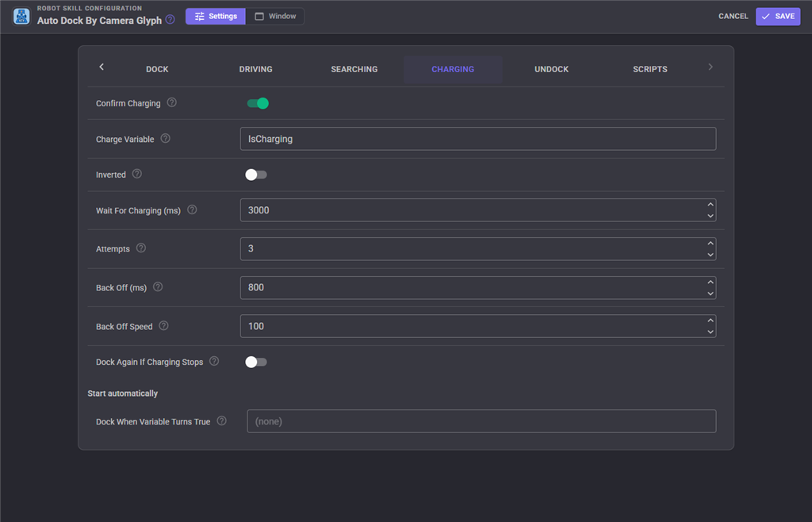Select the Settings view button
The image size is (812, 522).
216,17
